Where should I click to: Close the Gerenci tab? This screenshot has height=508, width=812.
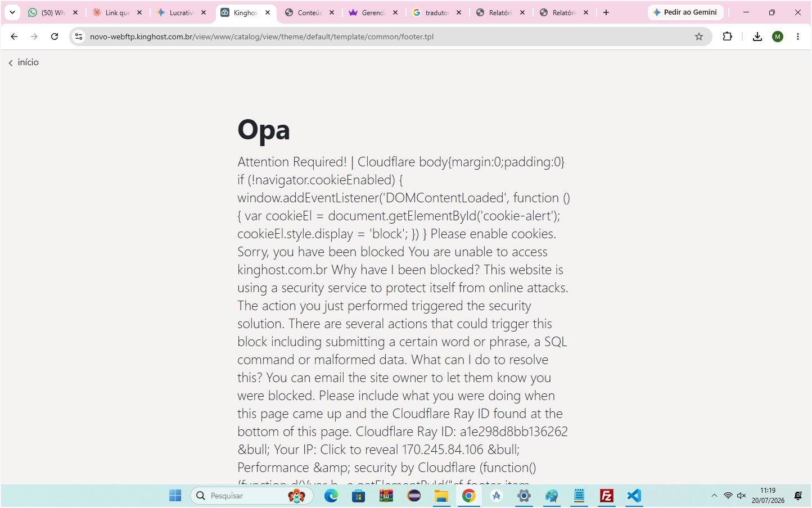(395, 12)
